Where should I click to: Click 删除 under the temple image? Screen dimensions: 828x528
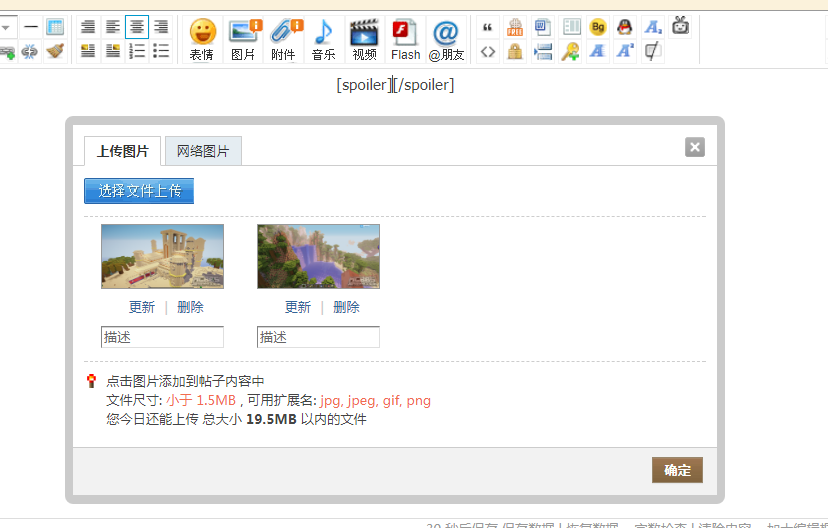pos(190,307)
